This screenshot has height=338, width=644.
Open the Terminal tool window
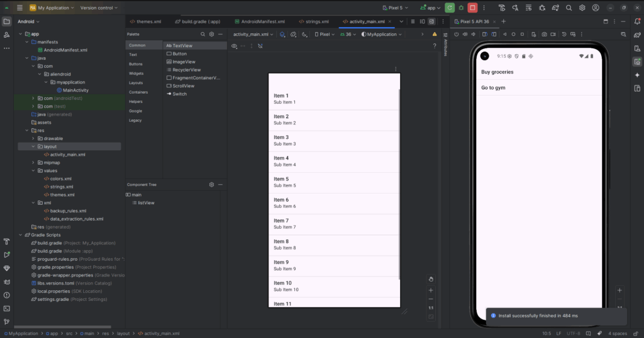pos(6,308)
